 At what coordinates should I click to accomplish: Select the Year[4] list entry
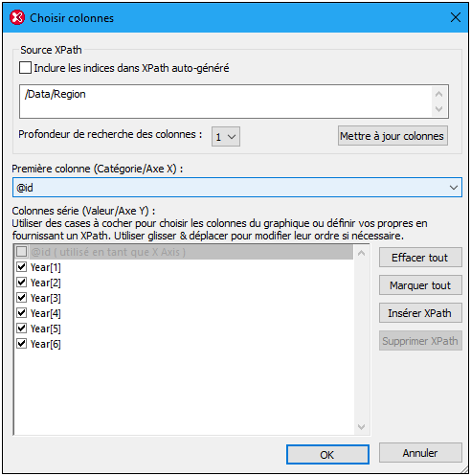click(45, 313)
